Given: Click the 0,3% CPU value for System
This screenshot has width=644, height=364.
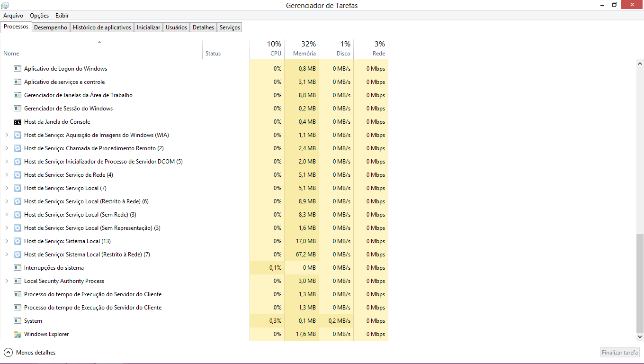Looking at the screenshot, I should click(275, 321).
